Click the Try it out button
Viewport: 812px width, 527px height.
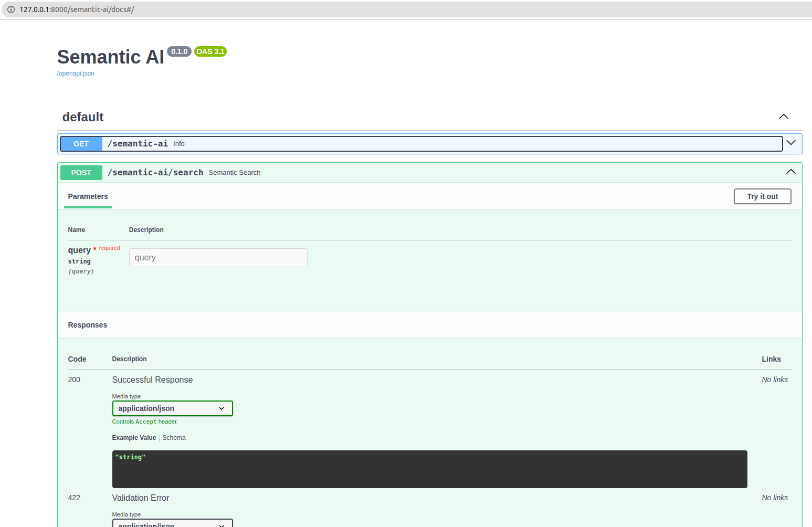762,196
